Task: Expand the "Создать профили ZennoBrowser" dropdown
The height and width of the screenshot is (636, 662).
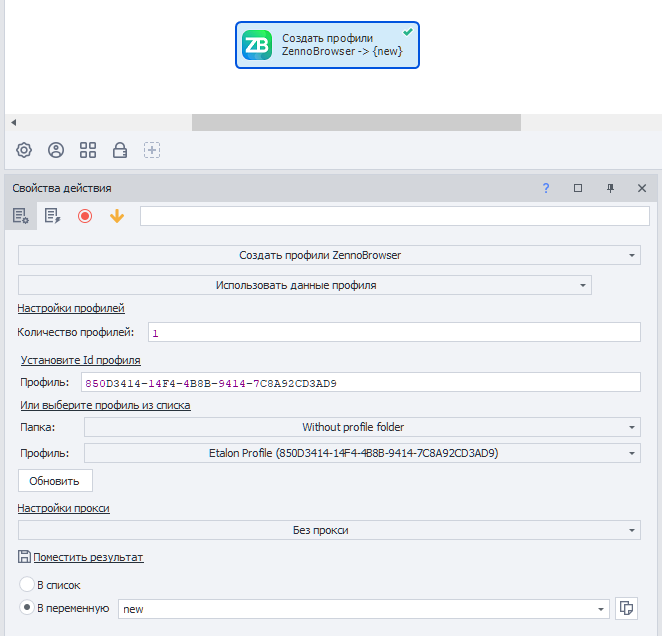Action: (x=329, y=255)
